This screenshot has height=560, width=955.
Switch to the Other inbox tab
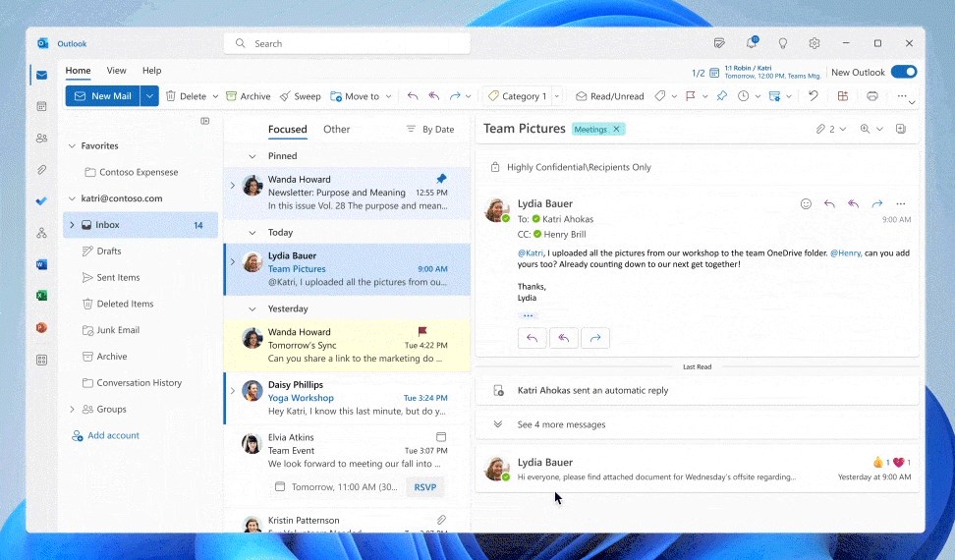[x=336, y=130]
